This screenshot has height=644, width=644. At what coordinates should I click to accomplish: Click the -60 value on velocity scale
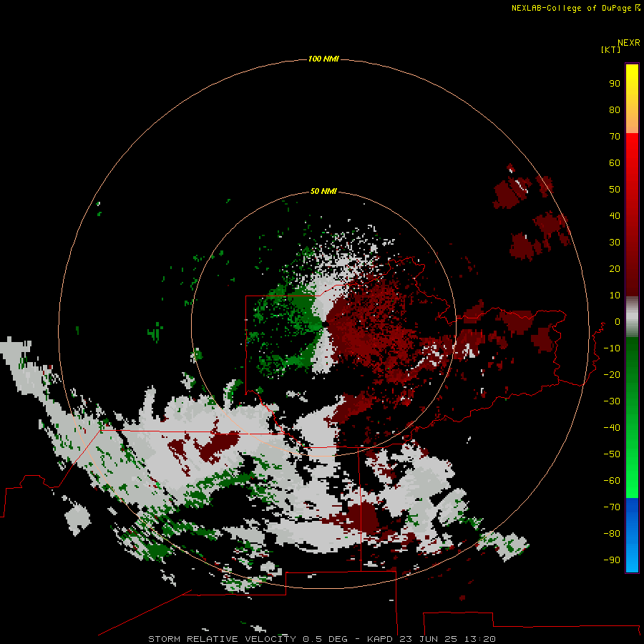(612, 481)
